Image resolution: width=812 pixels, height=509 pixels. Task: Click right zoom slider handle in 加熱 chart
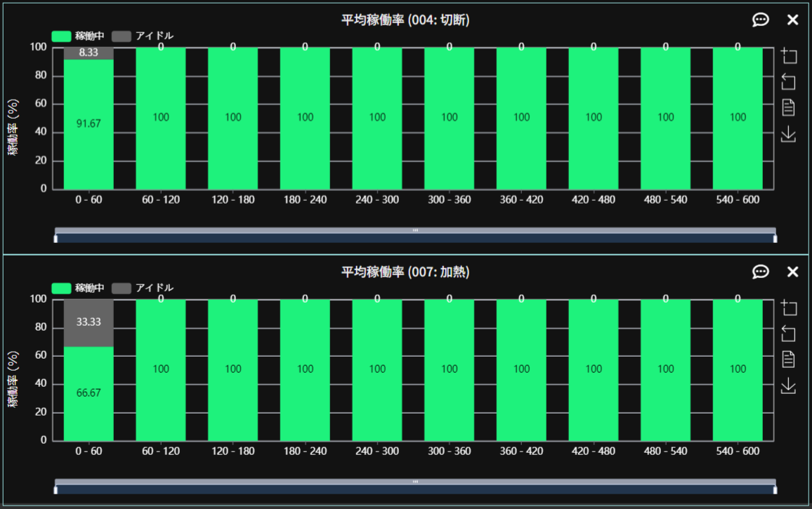(x=775, y=490)
